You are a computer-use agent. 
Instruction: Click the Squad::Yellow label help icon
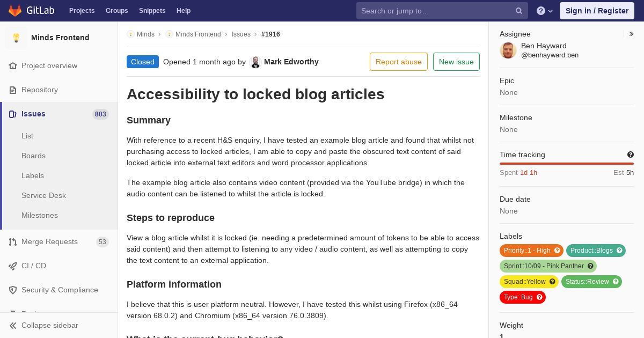click(x=552, y=282)
